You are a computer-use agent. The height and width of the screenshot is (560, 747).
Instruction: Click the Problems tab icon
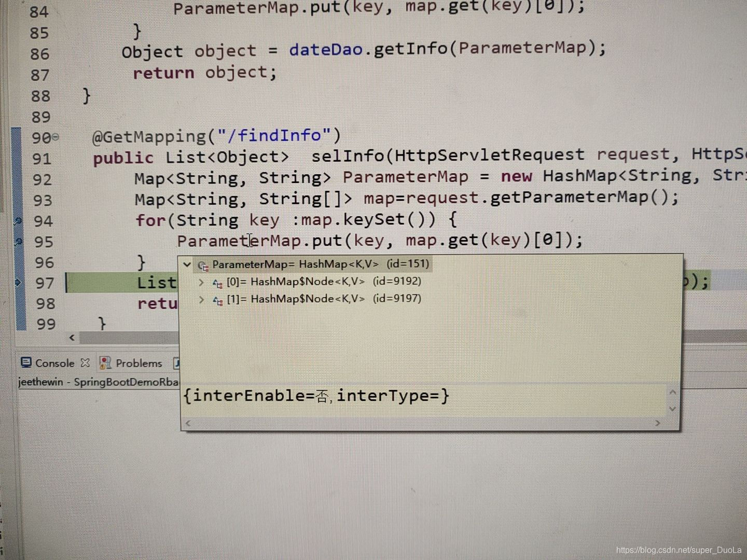105,362
